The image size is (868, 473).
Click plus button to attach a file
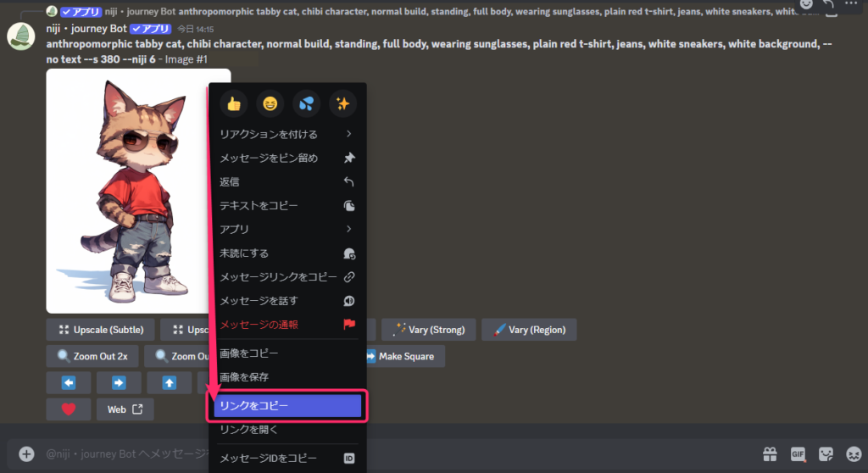pos(26,454)
